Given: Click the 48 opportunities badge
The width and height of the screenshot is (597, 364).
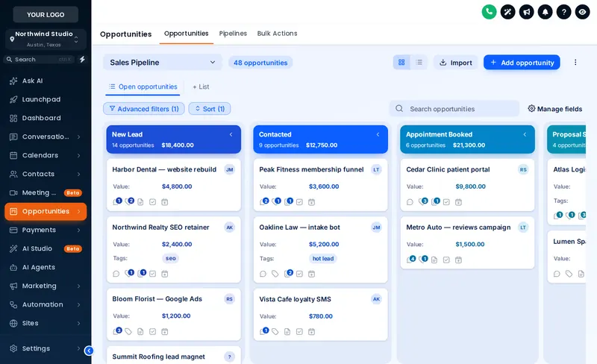Looking at the screenshot, I should 260,63.
